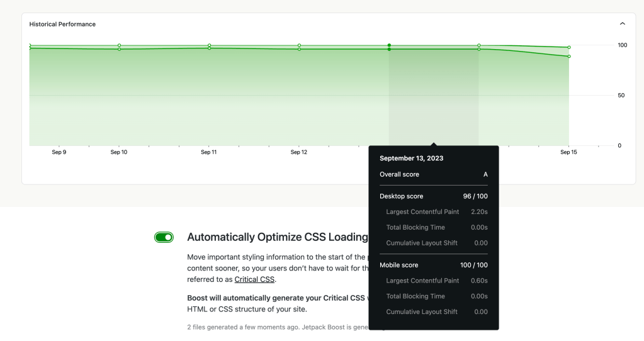Click the Desktop score row in tooltip
644x341 pixels.
click(x=433, y=196)
